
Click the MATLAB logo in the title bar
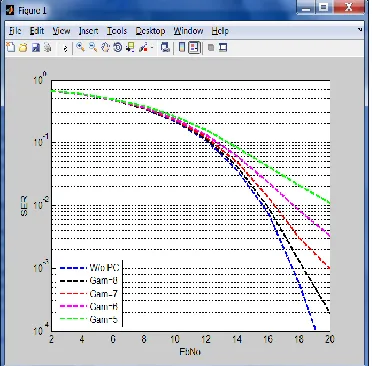tap(10, 10)
